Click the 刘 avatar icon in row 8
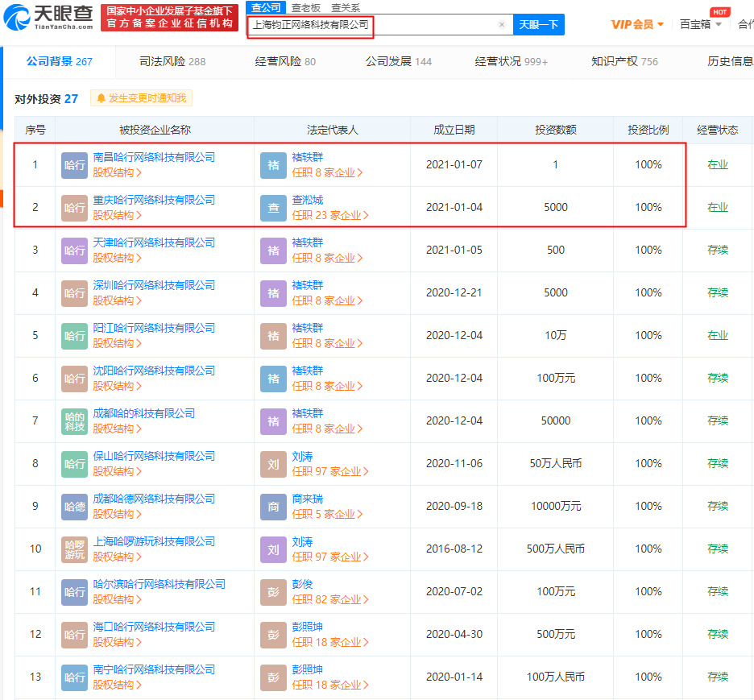Viewport: 754px width, 700px height. tap(274, 464)
